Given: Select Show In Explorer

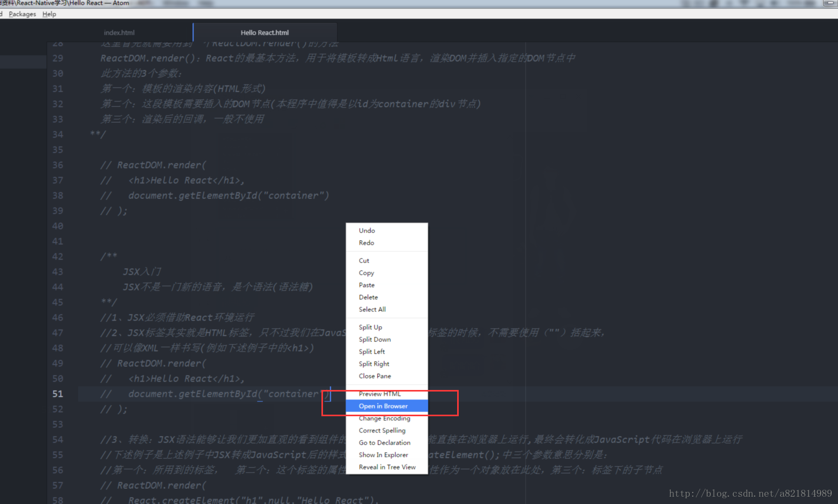Looking at the screenshot, I should coord(387,455).
